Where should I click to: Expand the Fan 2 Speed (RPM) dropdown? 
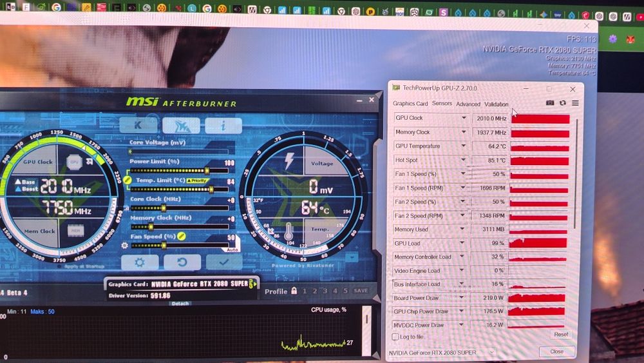pos(462,215)
